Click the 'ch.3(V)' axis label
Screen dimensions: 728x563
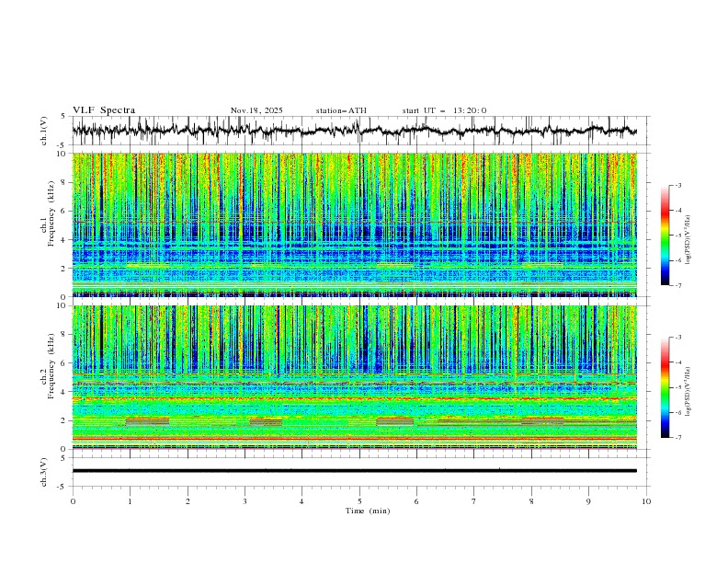click(x=44, y=472)
